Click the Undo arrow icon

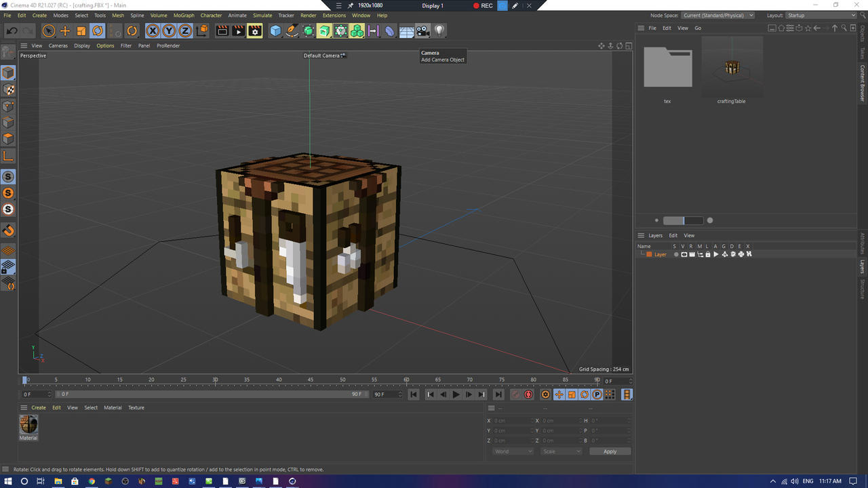click(x=12, y=30)
